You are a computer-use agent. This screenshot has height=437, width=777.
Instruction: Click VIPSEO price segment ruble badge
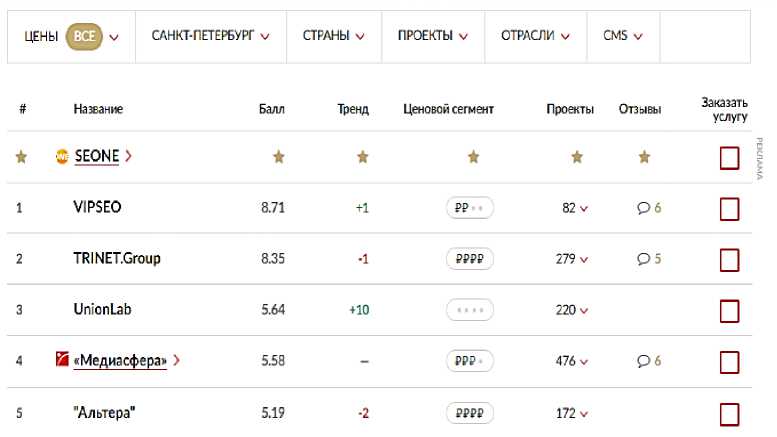coord(469,208)
